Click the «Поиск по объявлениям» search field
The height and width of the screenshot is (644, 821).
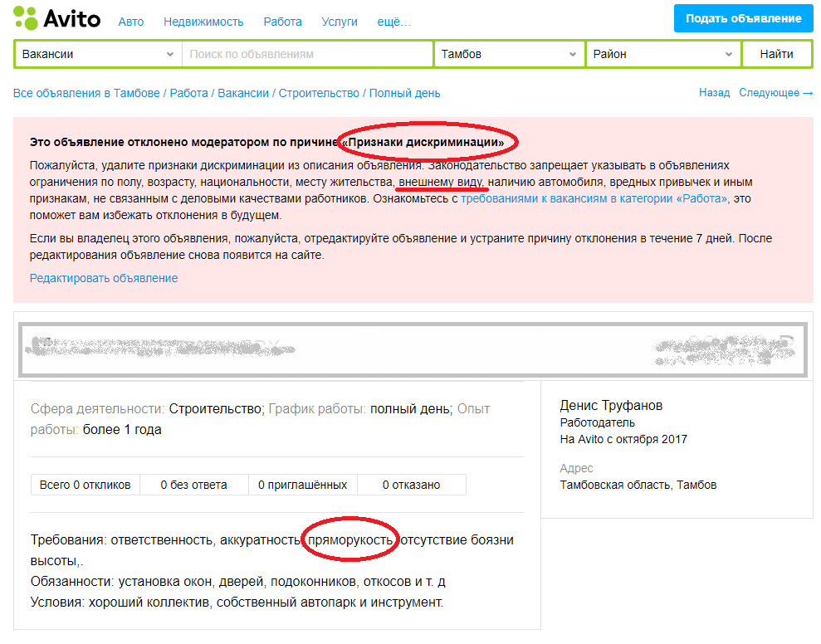(307, 53)
